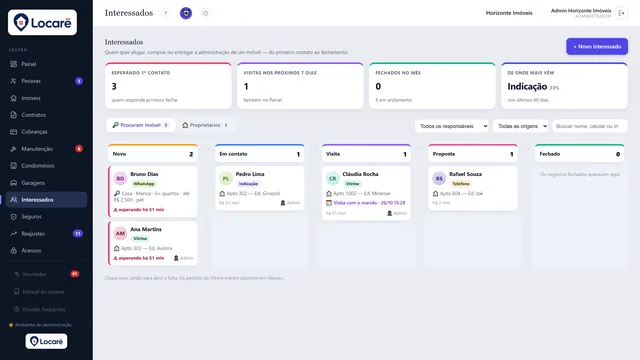
Task: Click the Acessos lock icon
Action: click(13, 251)
